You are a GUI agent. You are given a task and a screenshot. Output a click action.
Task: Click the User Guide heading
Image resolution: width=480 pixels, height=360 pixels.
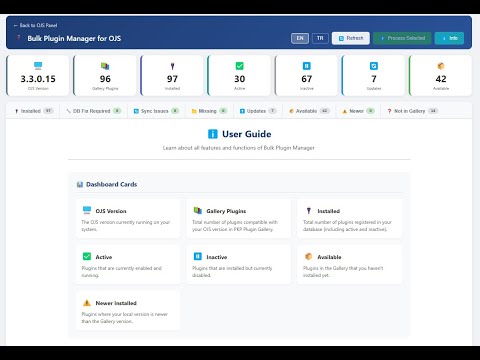[247, 134]
